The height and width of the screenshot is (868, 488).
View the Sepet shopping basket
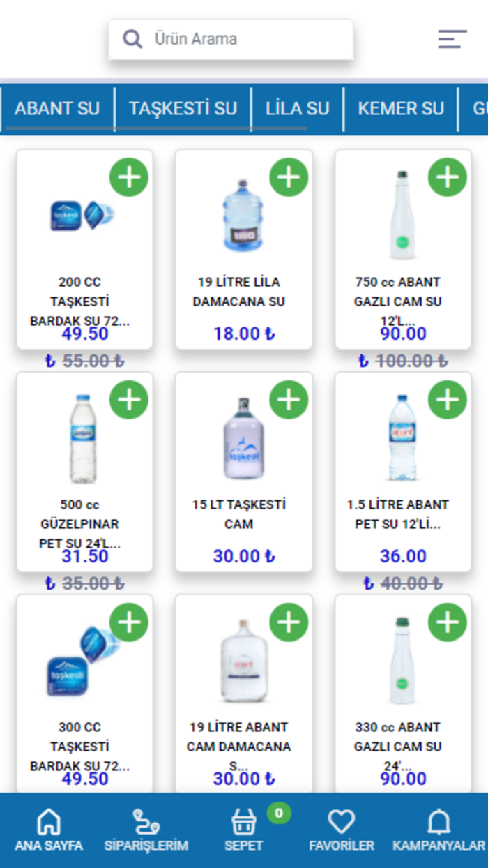pyautogui.click(x=244, y=830)
